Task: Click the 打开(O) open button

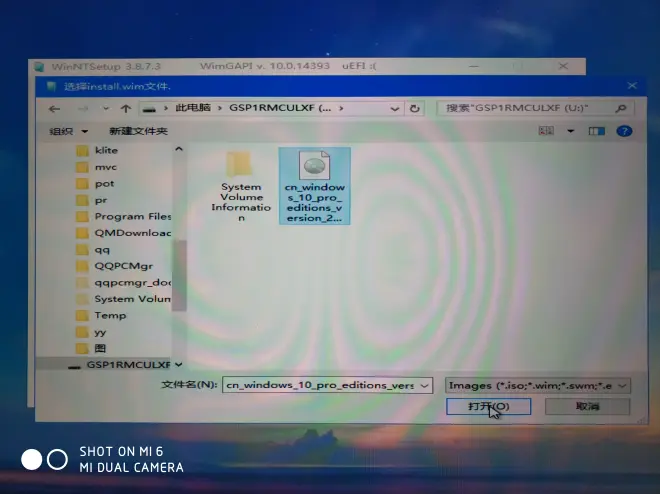Action: (x=489, y=406)
